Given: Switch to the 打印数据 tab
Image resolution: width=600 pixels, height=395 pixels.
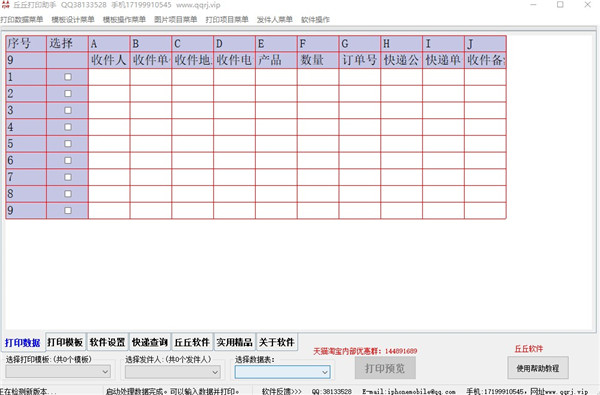Looking at the screenshot, I should tap(23, 343).
